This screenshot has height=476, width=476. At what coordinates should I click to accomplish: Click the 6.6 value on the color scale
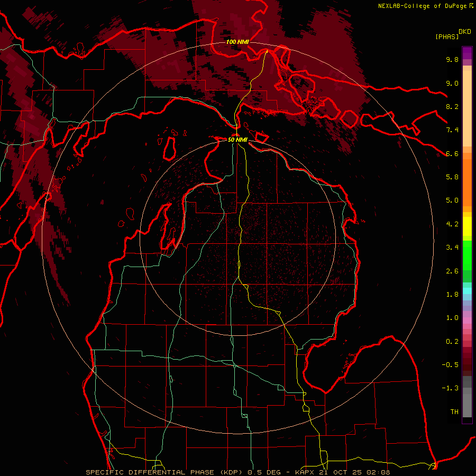coord(452,153)
